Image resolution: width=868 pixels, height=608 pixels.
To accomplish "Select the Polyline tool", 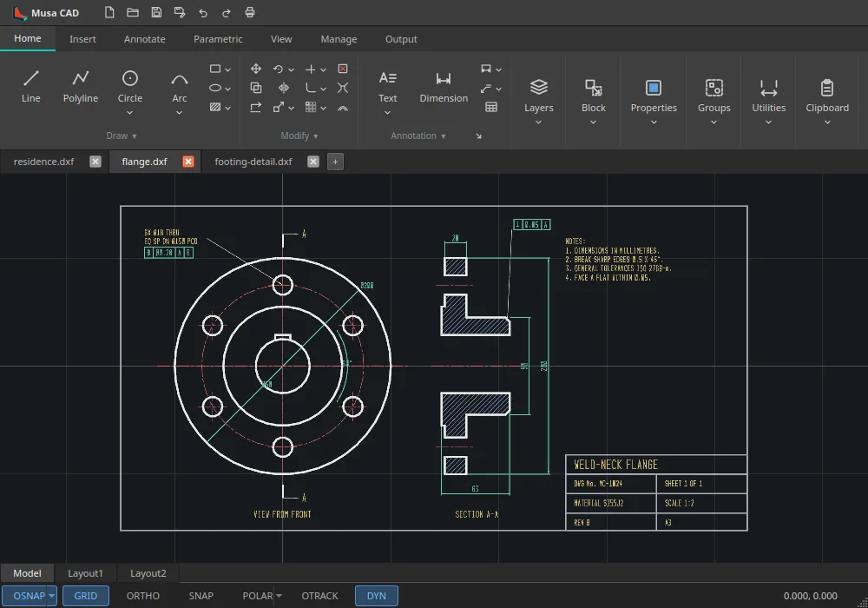I will pyautogui.click(x=80, y=87).
